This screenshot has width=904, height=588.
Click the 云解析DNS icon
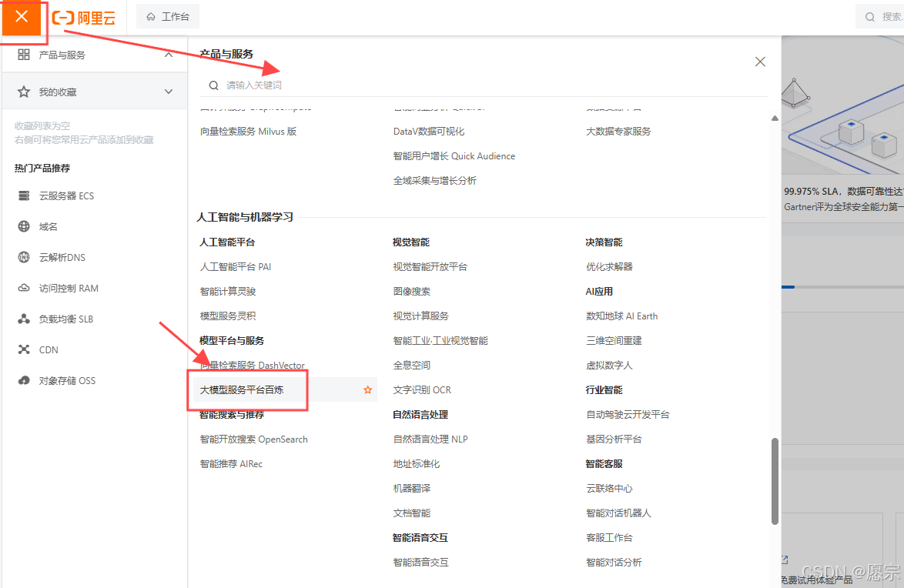(x=24, y=257)
